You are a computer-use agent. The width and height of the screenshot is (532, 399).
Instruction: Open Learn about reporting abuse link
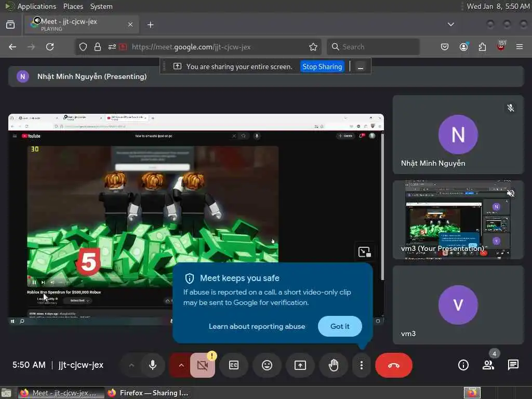(257, 326)
